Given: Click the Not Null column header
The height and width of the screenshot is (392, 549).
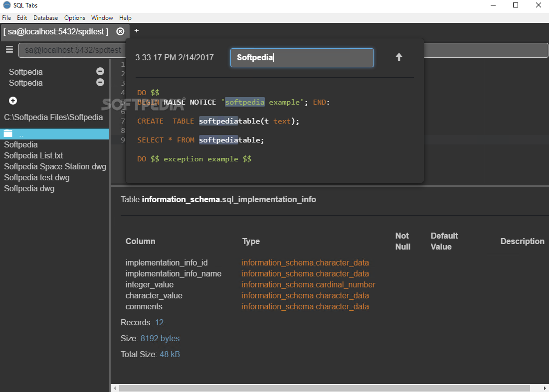Looking at the screenshot, I should click(x=402, y=241).
